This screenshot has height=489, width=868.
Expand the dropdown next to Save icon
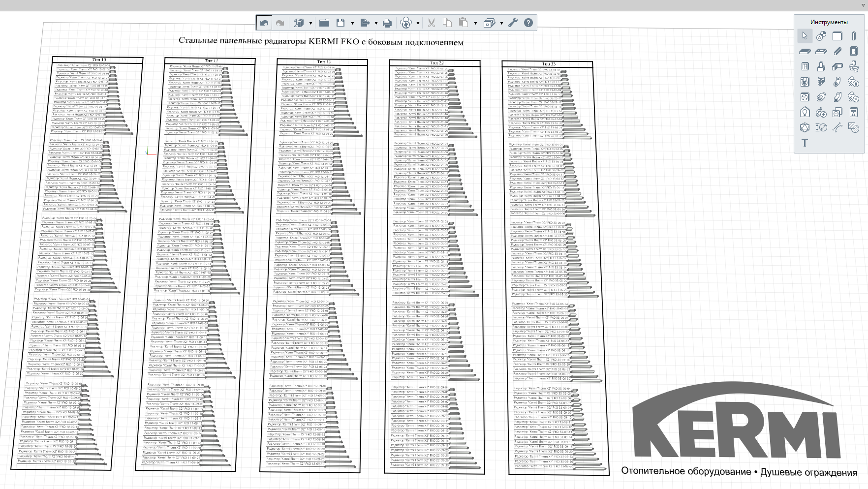click(352, 23)
